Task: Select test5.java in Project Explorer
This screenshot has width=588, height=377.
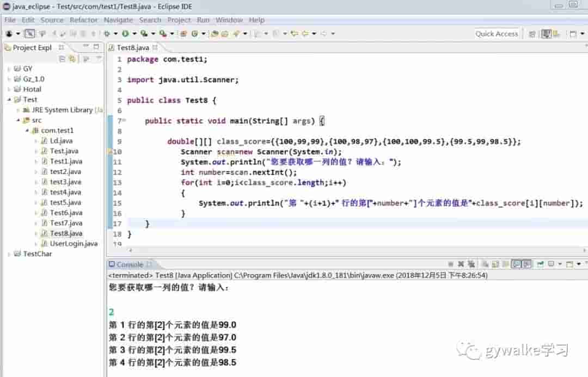Action: pyautogui.click(x=65, y=202)
